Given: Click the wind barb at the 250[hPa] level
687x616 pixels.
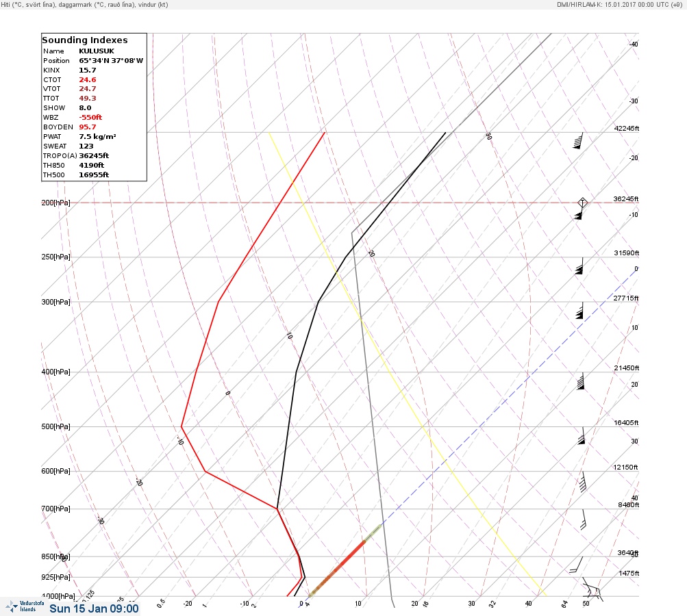Looking at the screenshot, I should 579,266.
